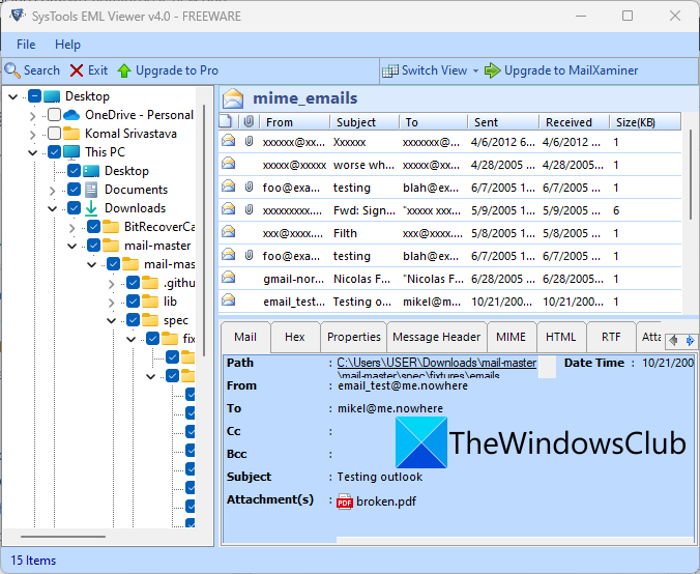Sort emails by the From column header
Viewport: 700px width, 574px height.
coord(295,122)
